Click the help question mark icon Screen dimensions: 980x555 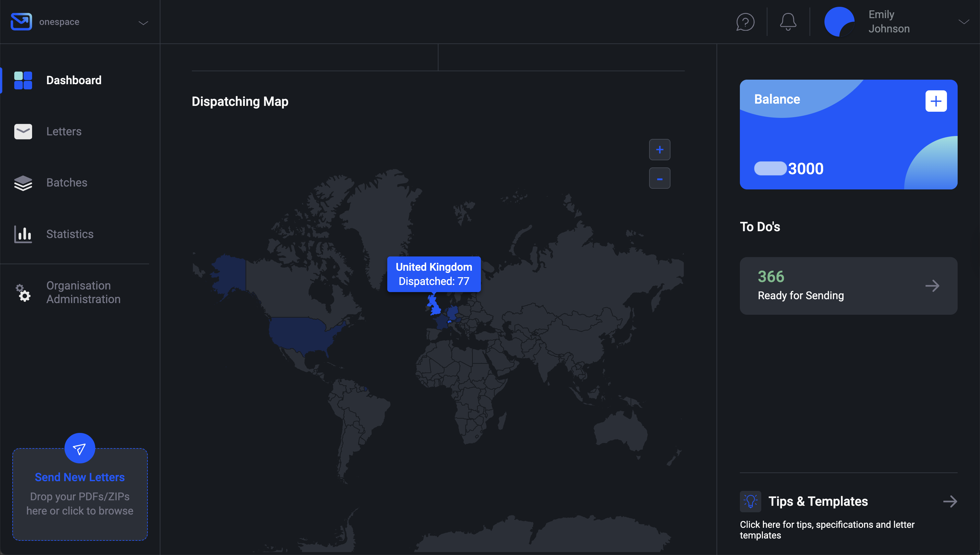tap(745, 22)
